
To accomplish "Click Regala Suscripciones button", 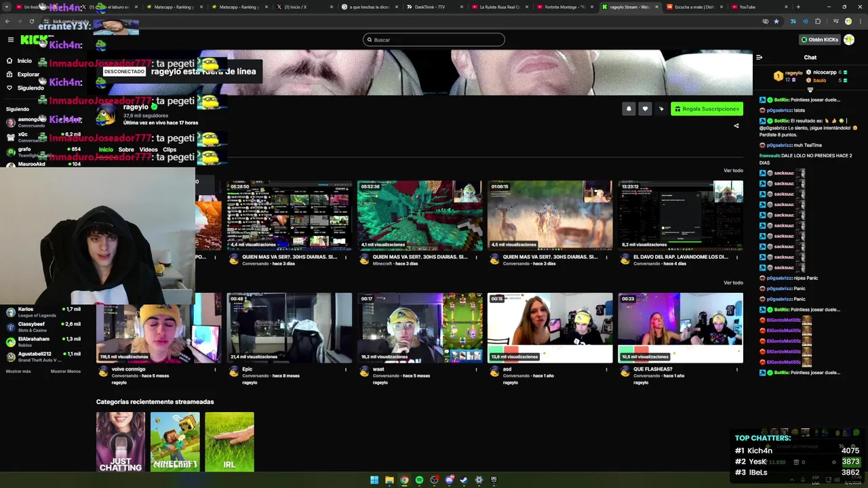I will pyautogui.click(x=707, y=108).
